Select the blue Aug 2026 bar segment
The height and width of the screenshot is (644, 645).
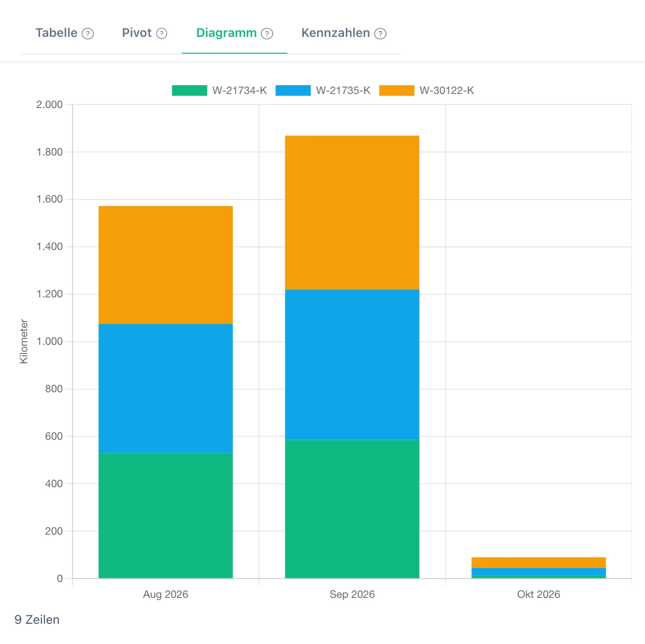click(x=166, y=388)
